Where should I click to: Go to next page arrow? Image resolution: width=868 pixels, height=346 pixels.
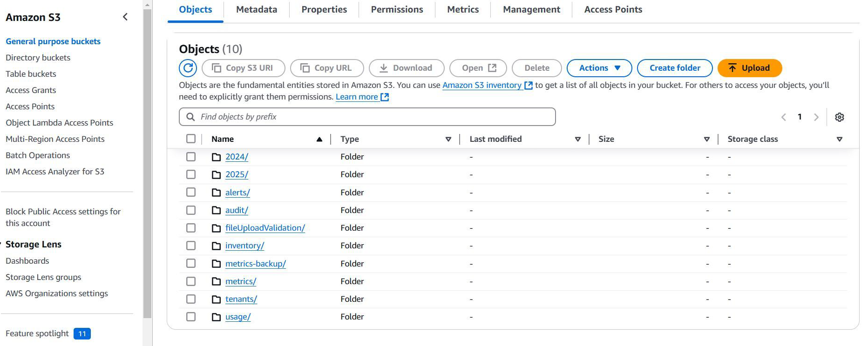[816, 117]
